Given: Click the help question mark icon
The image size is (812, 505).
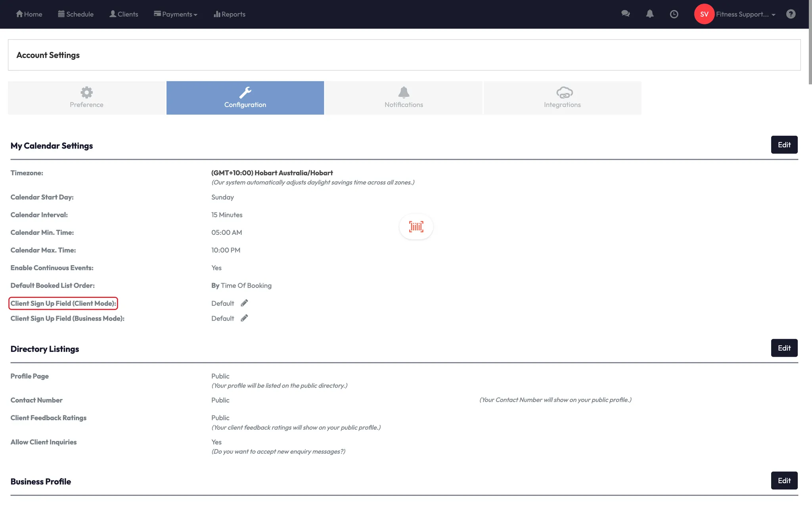Looking at the screenshot, I should coord(791,14).
